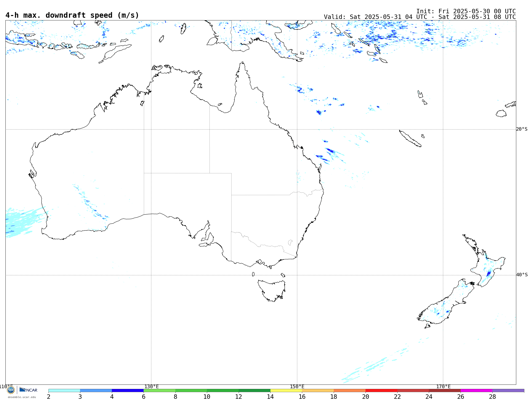
Task: Click the colorbar tick label '8'
Action: pos(175,397)
